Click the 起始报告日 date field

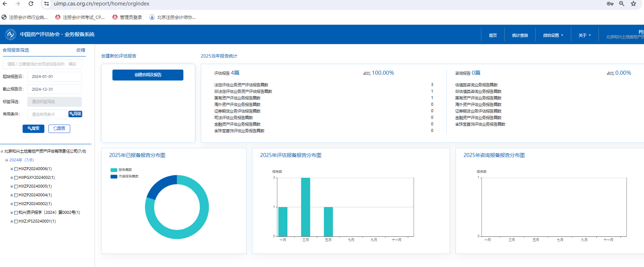(x=55, y=76)
